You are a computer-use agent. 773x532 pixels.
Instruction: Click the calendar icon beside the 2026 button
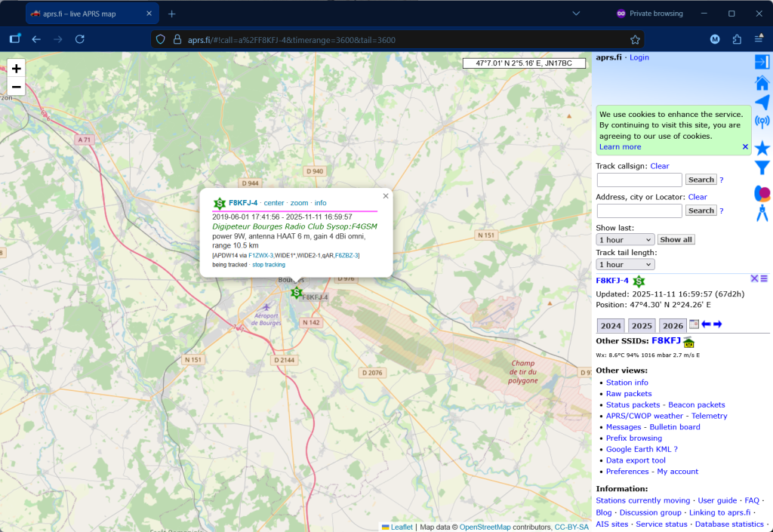coord(694,324)
